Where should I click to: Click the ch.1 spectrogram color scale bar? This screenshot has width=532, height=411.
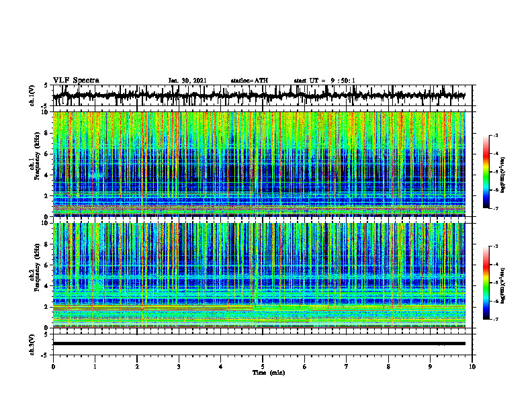point(486,172)
